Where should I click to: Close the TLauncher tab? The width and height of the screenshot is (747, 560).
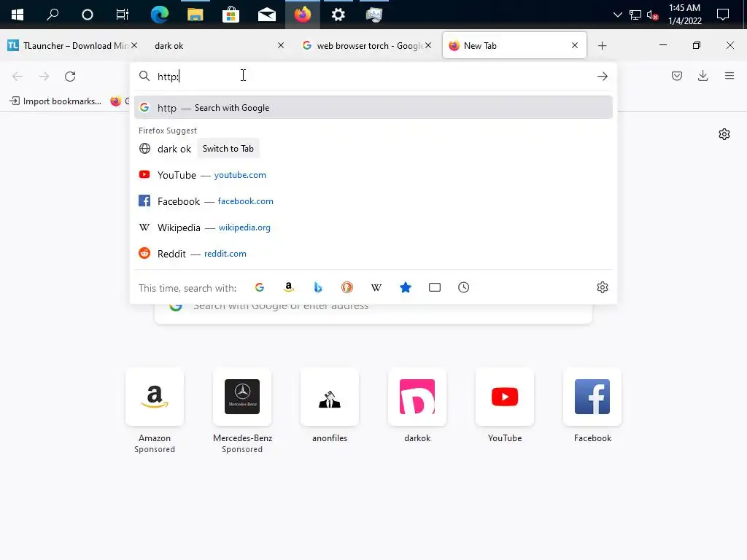(134, 45)
